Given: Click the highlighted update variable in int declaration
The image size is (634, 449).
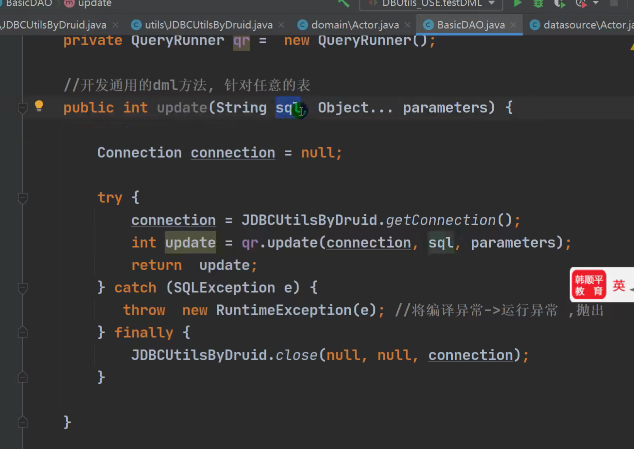Looking at the screenshot, I should coord(190,243).
